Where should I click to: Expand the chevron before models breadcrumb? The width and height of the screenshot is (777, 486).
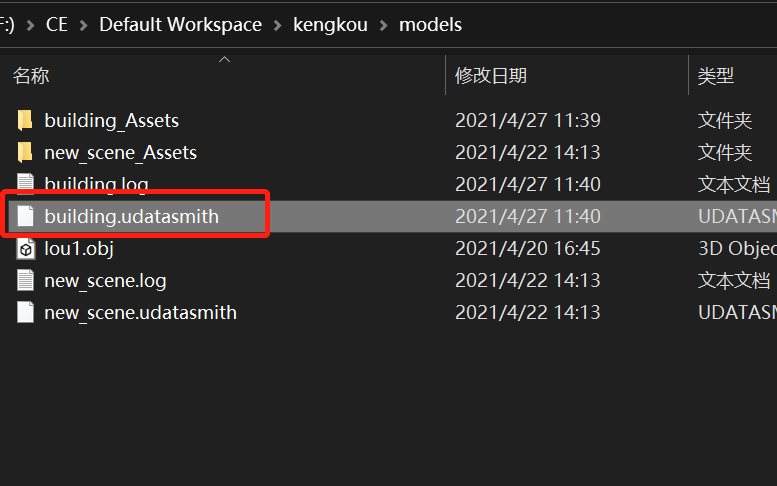click(384, 25)
